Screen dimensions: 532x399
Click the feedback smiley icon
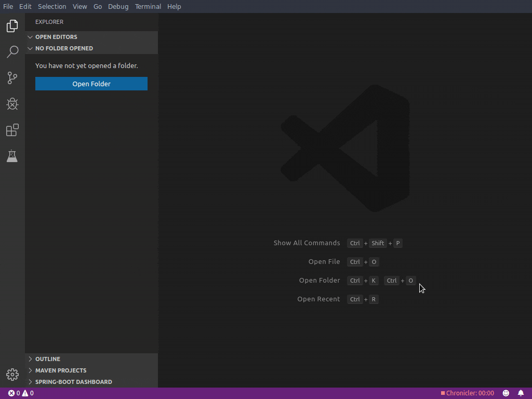506,393
